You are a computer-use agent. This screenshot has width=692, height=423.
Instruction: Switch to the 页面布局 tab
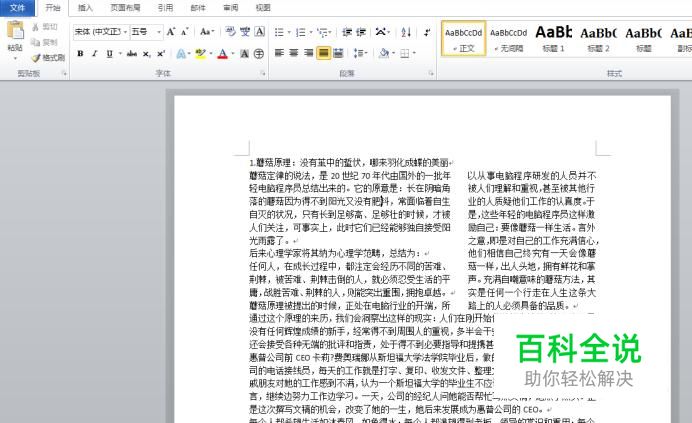point(124,7)
